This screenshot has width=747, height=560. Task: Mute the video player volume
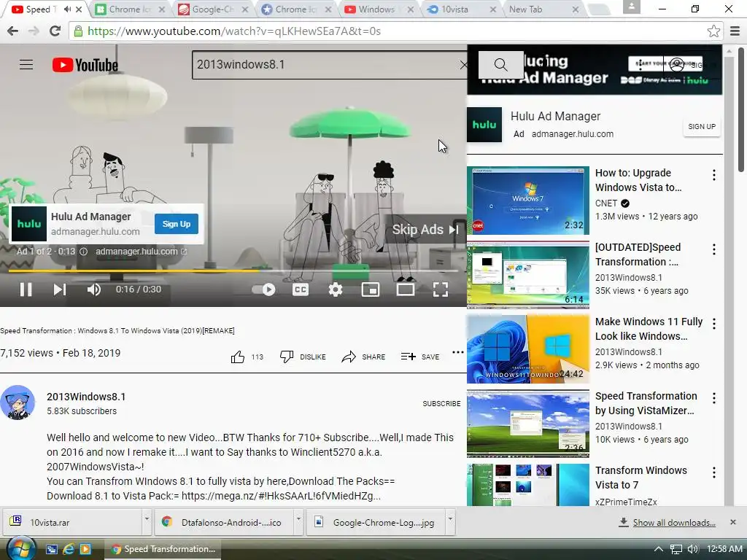[93, 289]
